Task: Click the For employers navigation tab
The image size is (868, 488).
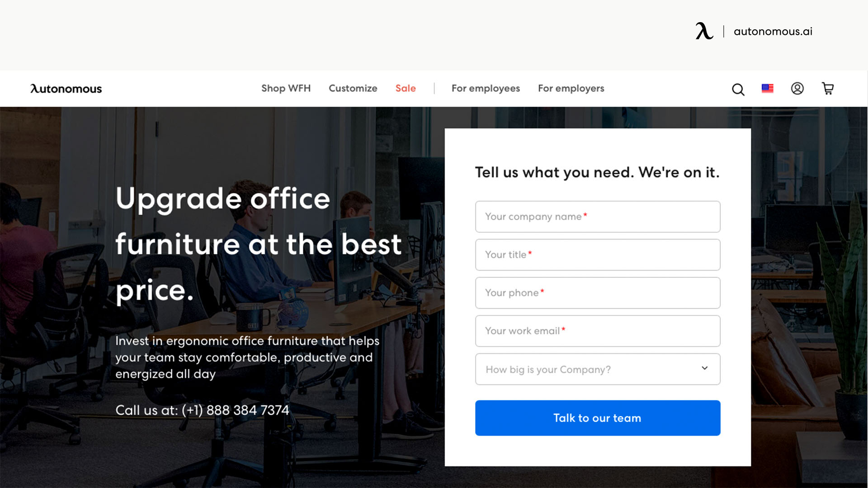Action: [571, 88]
